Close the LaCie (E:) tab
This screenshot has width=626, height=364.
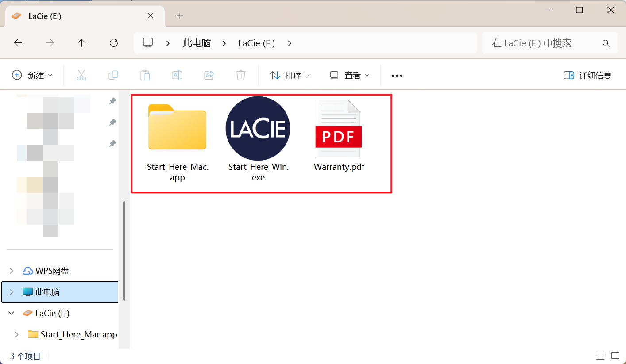(x=151, y=16)
